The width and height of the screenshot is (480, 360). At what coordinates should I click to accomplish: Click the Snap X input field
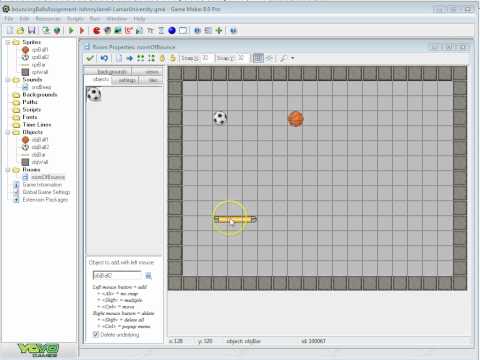click(206, 58)
